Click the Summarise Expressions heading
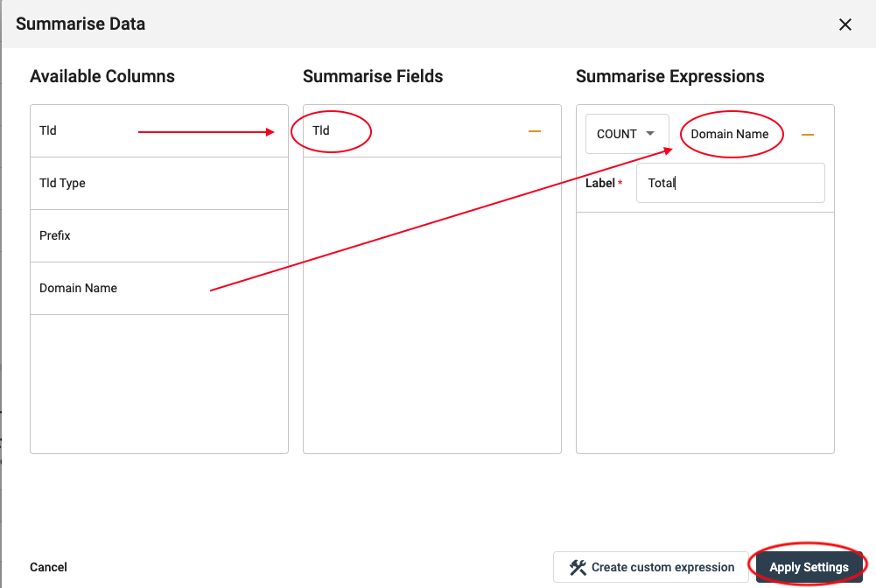Screen dimensions: 876x588 [x=669, y=76]
